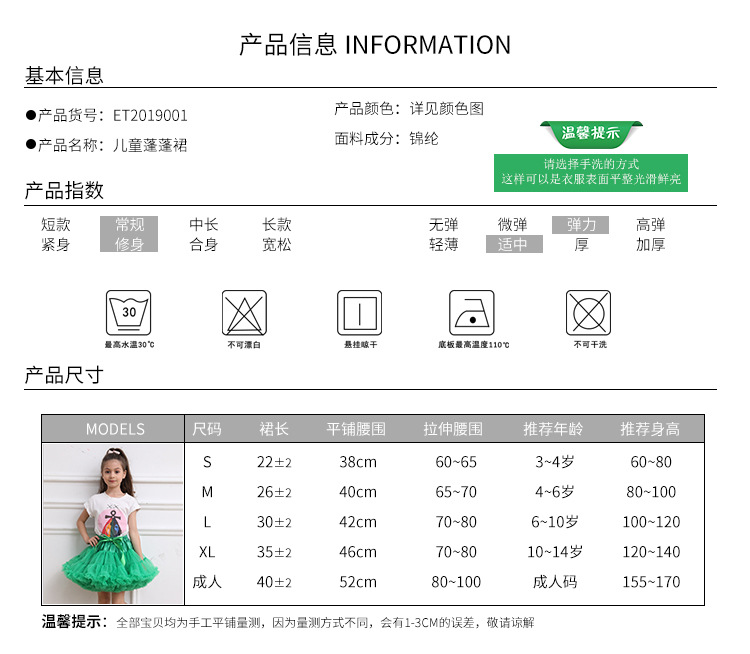Click the 52cm waist value
The width and height of the screenshot is (750, 654).
358,582
